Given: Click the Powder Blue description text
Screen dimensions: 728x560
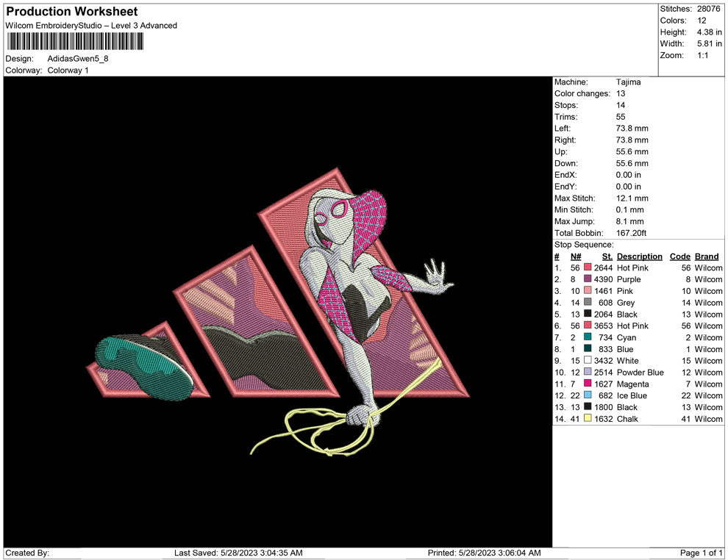Looking at the screenshot, I should (x=640, y=372).
